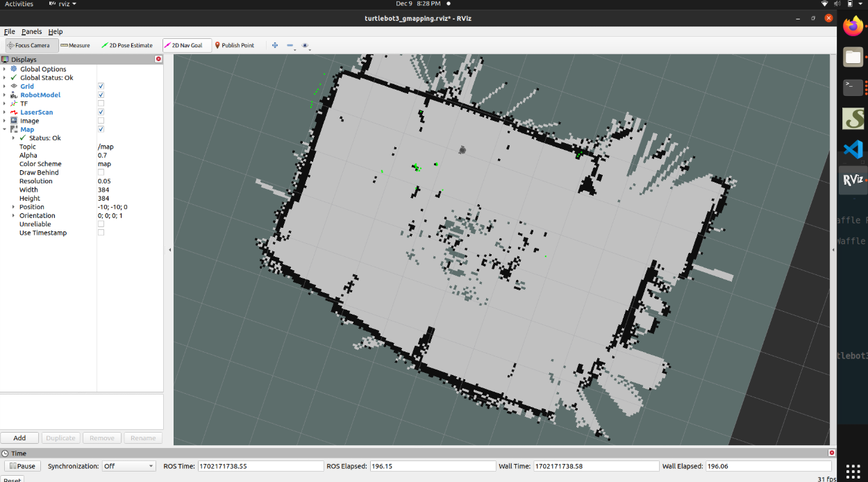The image size is (868, 482).
Task: Select the 2D Nav Goal tool
Action: (183, 45)
